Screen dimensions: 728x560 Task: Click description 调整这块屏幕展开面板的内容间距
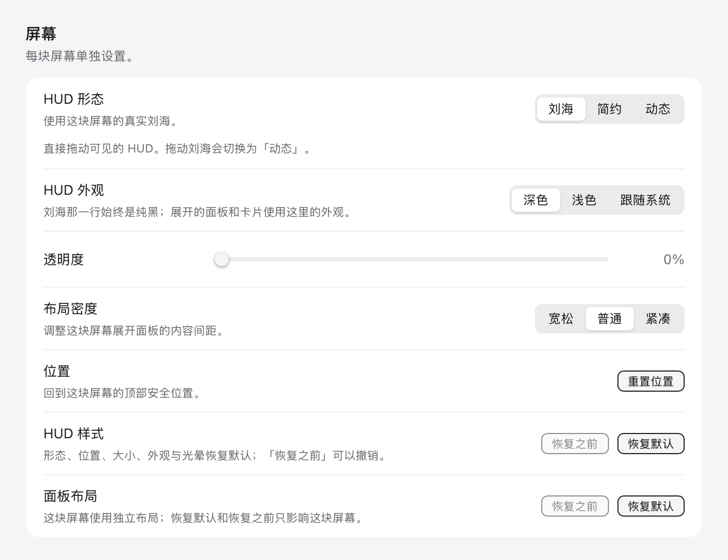pyautogui.click(x=134, y=331)
